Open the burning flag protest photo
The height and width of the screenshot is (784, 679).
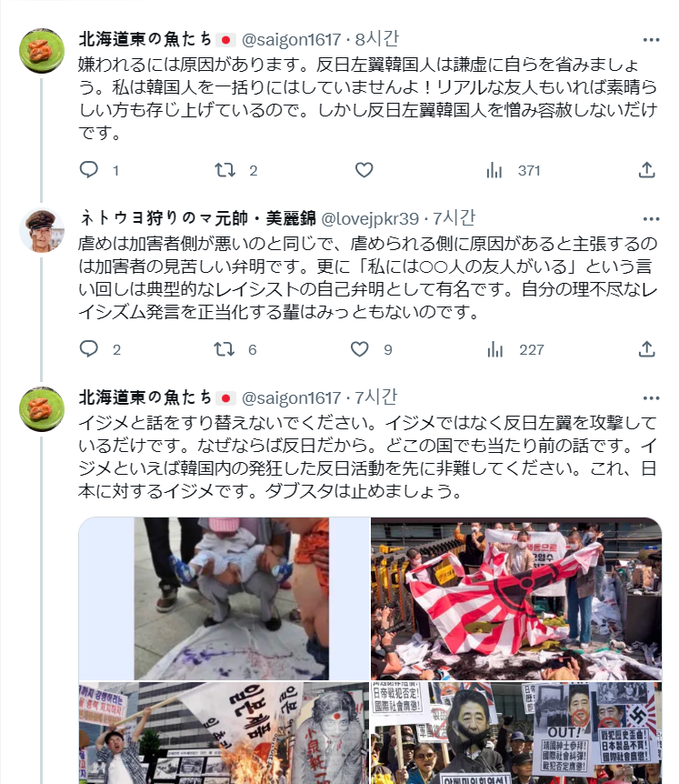[x=224, y=733]
